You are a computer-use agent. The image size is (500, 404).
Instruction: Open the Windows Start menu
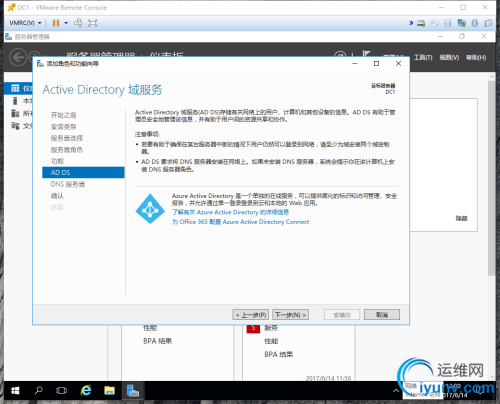tap(15, 390)
